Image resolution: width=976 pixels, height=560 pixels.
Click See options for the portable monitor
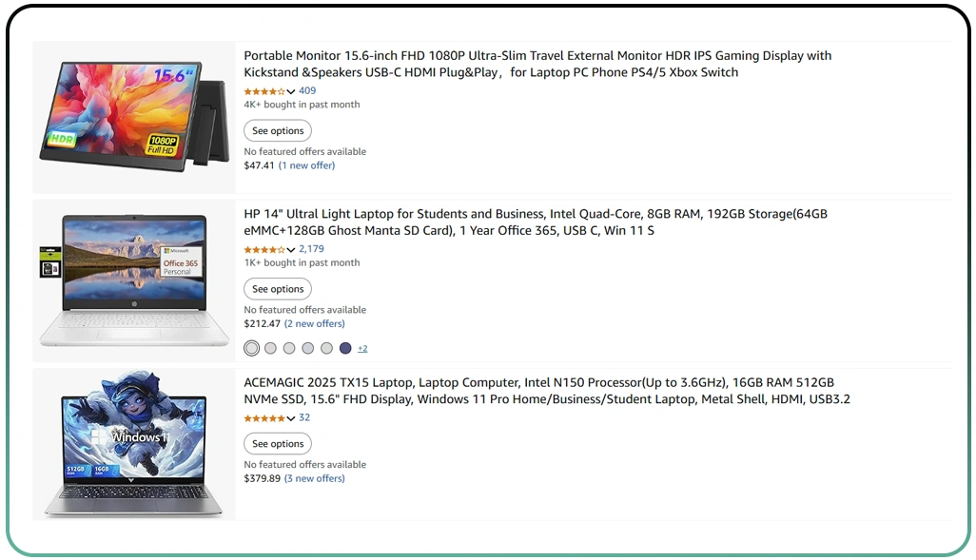[277, 130]
